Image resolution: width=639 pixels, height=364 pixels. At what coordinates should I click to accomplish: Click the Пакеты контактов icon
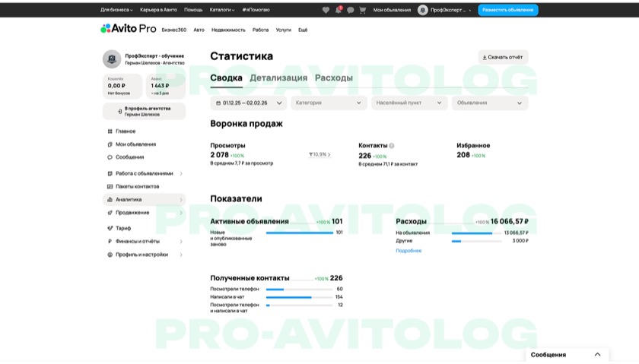click(110, 186)
